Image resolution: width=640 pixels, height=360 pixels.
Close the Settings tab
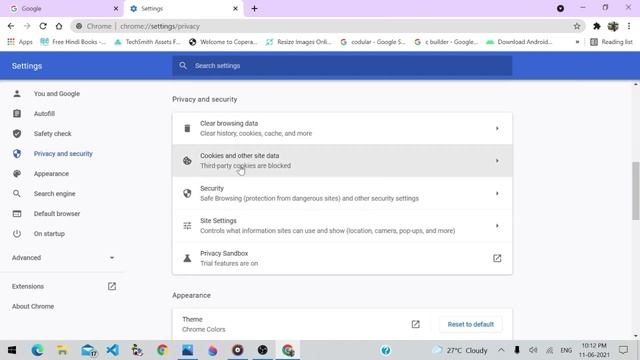tap(235, 9)
